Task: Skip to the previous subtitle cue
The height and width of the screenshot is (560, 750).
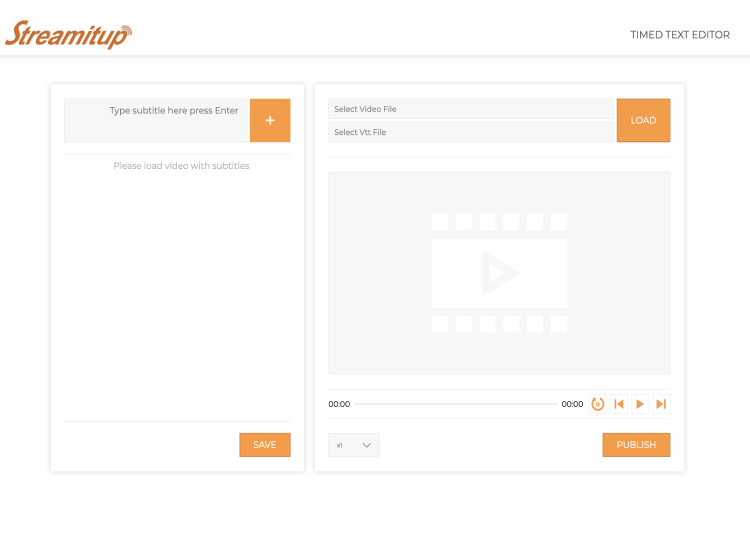Action: (x=619, y=404)
